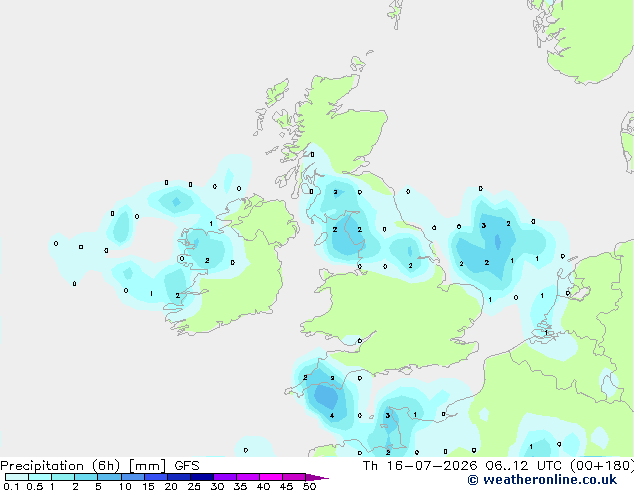Click the 'GFS' model label
Image resolution: width=634 pixels, height=490 pixels.
(187, 466)
